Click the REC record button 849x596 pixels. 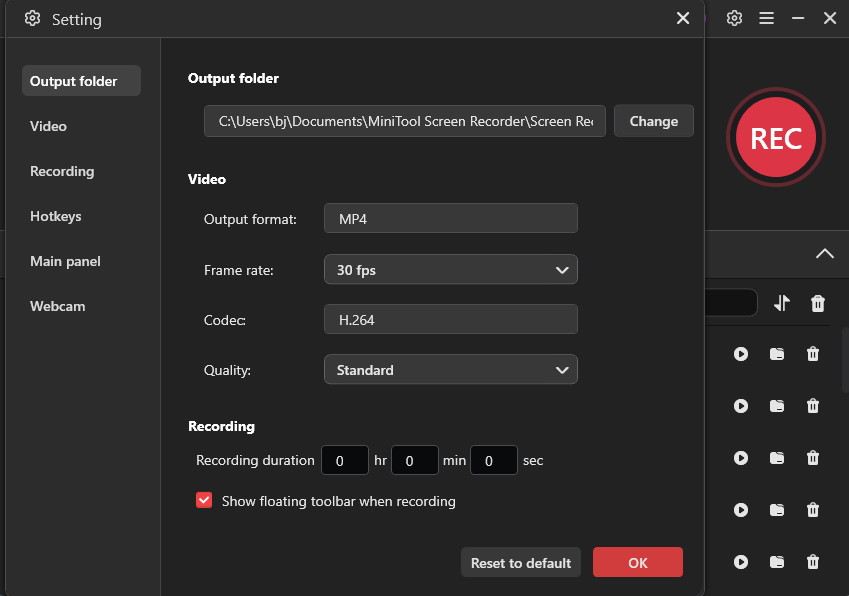pyautogui.click(x=776, y=137)
